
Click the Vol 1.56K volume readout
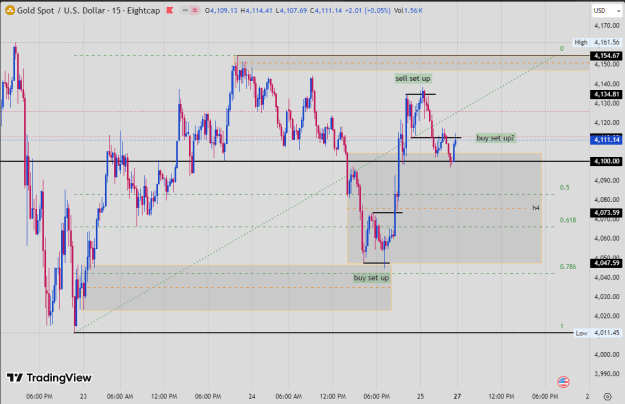click(408, 11)
